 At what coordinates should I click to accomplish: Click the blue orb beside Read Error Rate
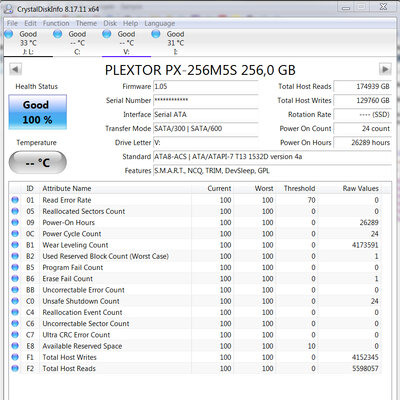[x=15, y=200]
